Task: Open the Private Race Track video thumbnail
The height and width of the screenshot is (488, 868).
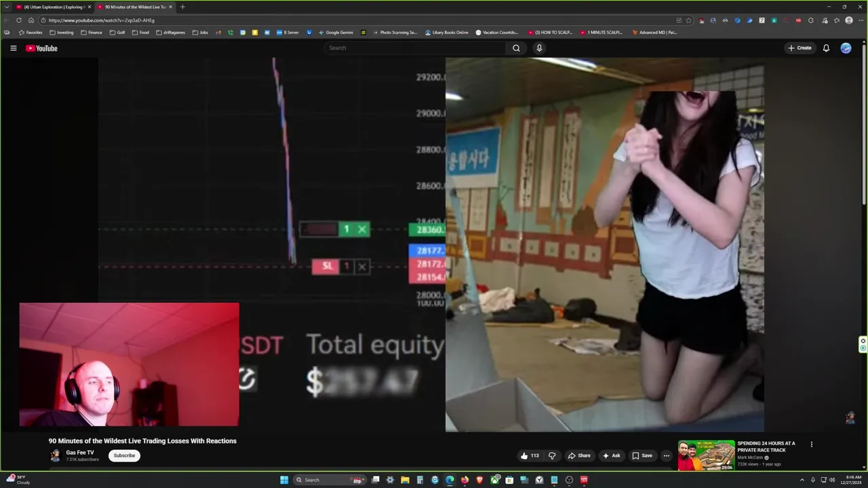Action: [706, 455]
